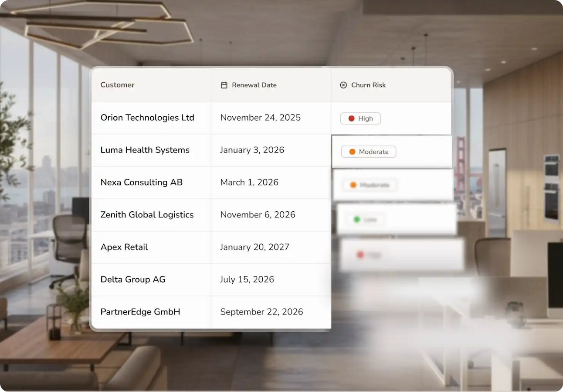Click the green dot in Zenith's blurred risk badge
Image resolution: width=563 pixels, height=392 pixels.
[357, 220]
